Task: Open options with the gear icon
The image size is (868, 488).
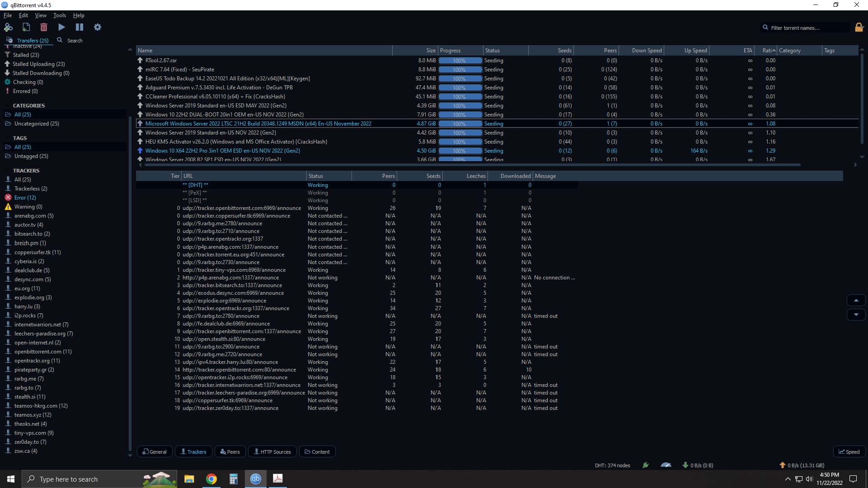Action: (x=98, y=28)
